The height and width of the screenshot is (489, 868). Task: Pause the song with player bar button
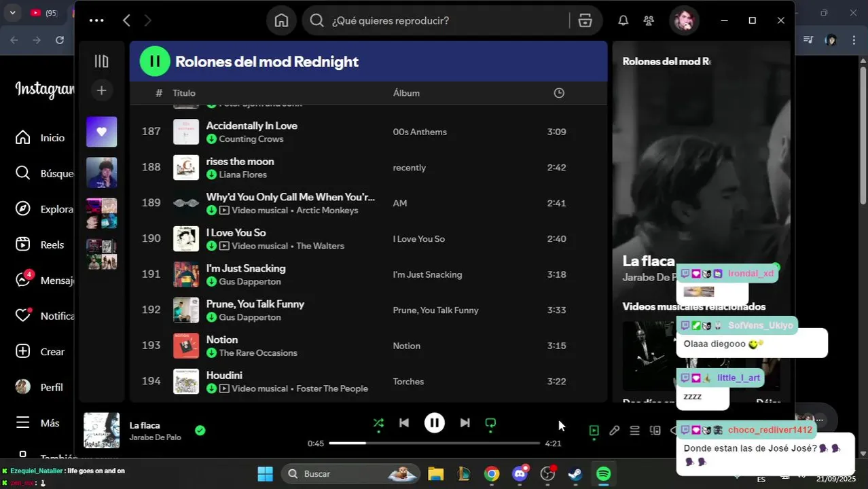point(435,423)
